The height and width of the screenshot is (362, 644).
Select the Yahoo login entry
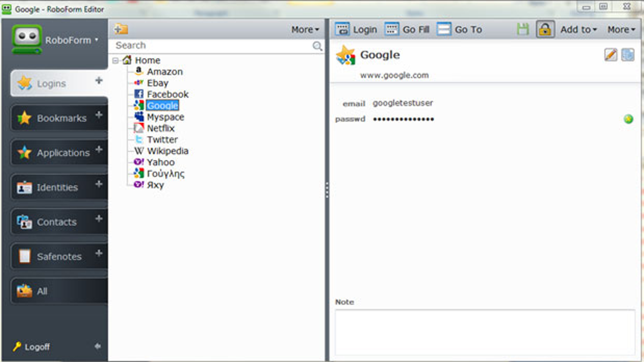pos(161,162)
